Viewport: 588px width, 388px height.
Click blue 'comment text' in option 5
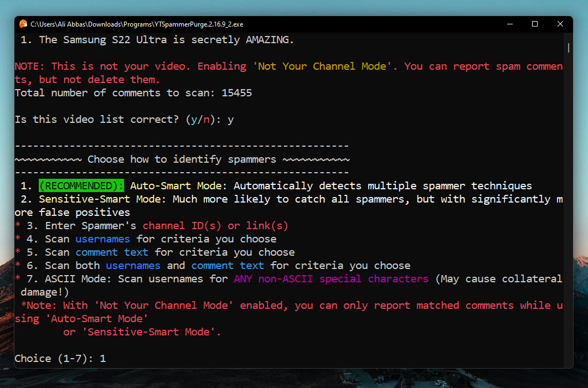[112, 252]
